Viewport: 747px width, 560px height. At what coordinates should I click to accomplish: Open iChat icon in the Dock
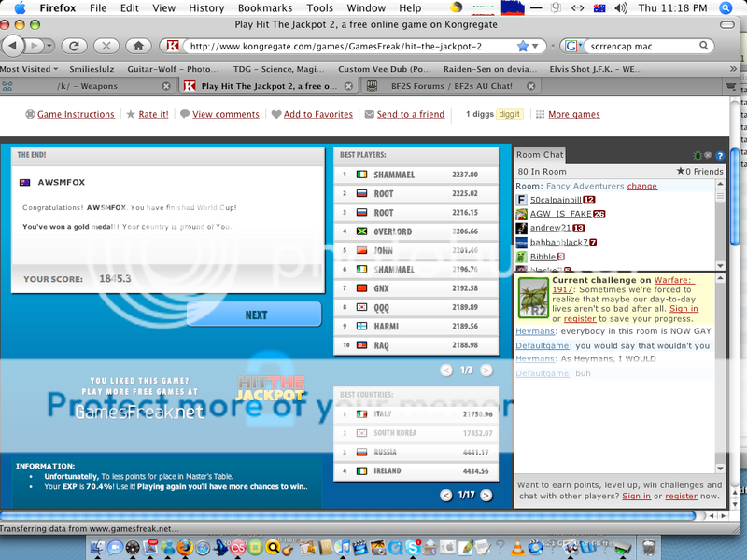point(115,548)
